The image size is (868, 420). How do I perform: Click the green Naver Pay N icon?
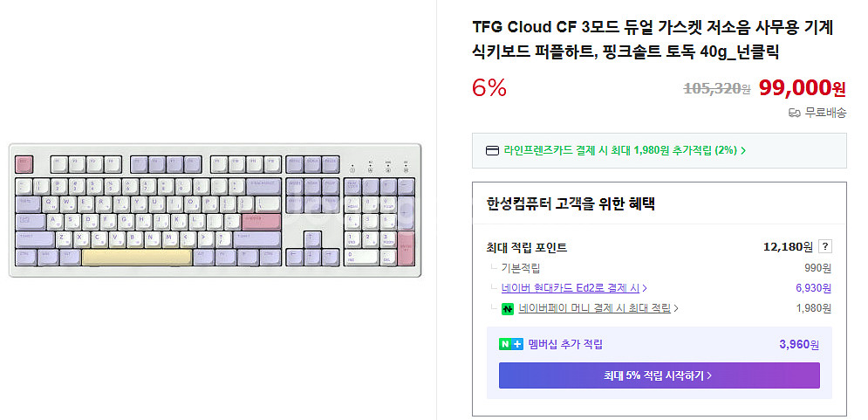[508, 308]
